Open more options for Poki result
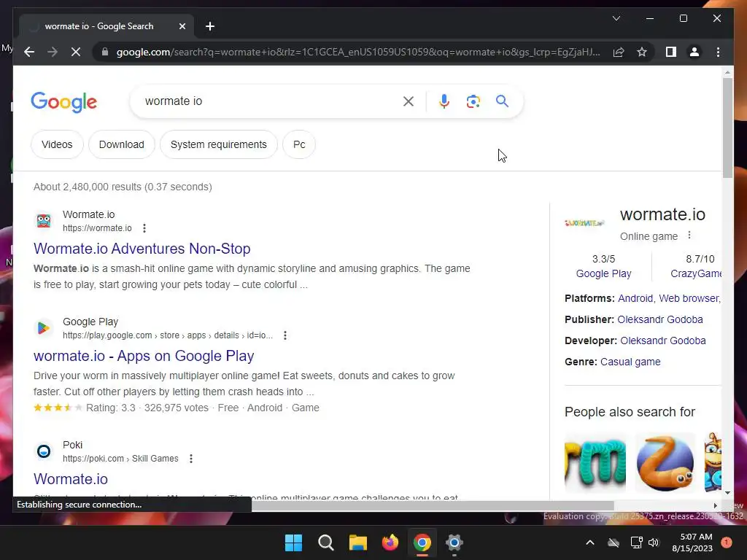Screen dimensions: 747x560 191,459
